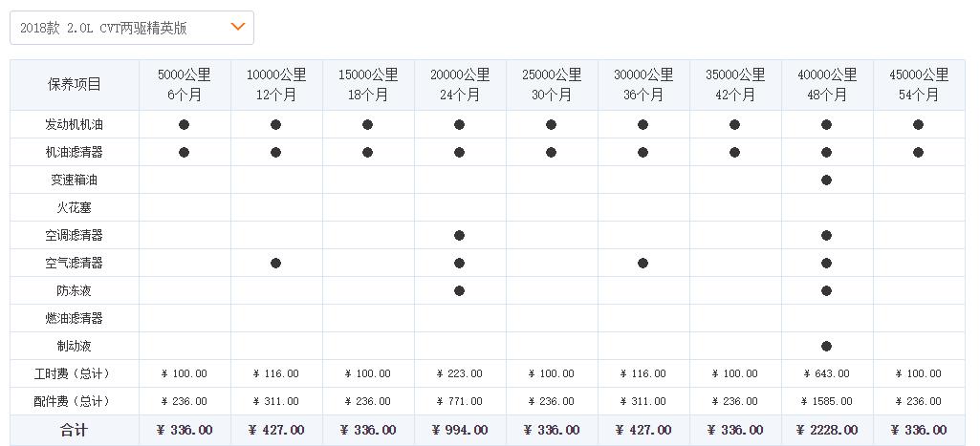Image resolution: width=980 pixels, height=446 pixels.
Task: Select the 40000公里 48个月 column header
Action: 826,85
